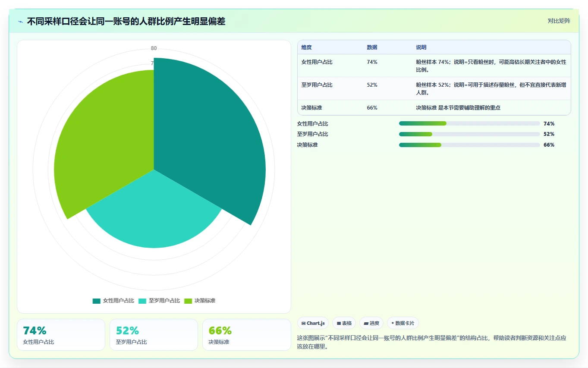
Task: Click the 66% value in the table
Action: point(372,108)
